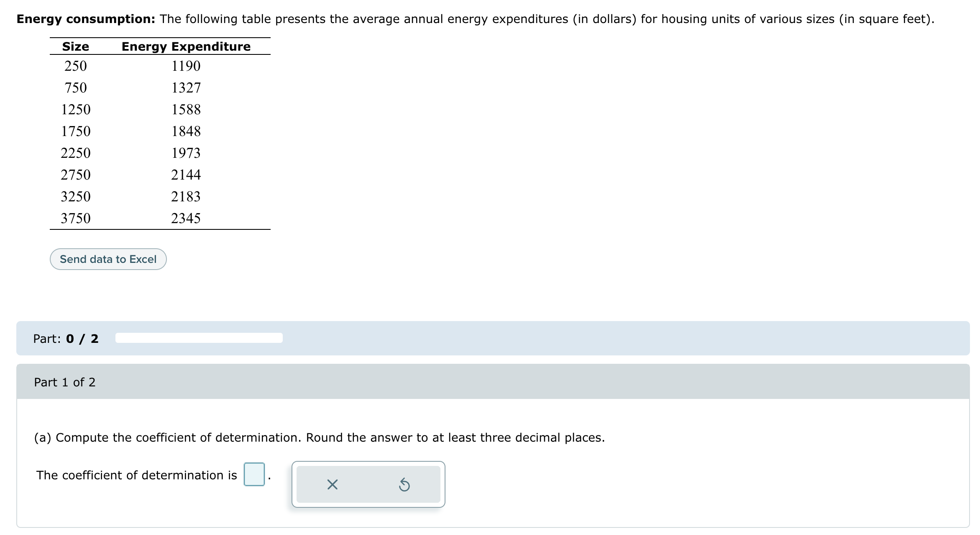Click the size entry 2250
Screen dimensions: 980x535
pyautogui.click(x=75, y=152)
